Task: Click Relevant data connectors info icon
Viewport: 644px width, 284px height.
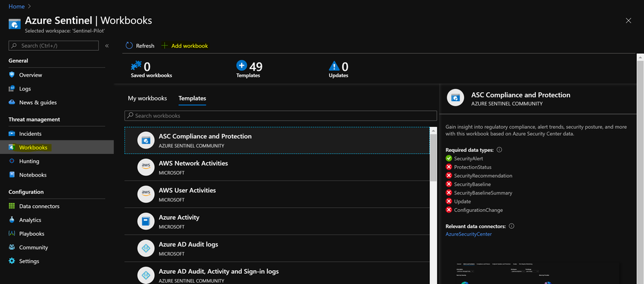Action: click(x=511, y=226)
